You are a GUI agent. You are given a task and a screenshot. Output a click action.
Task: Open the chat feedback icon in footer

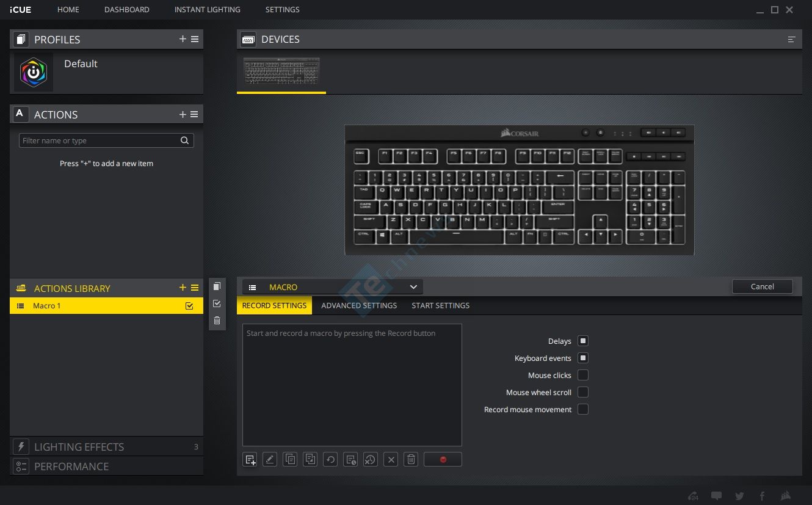717,496
